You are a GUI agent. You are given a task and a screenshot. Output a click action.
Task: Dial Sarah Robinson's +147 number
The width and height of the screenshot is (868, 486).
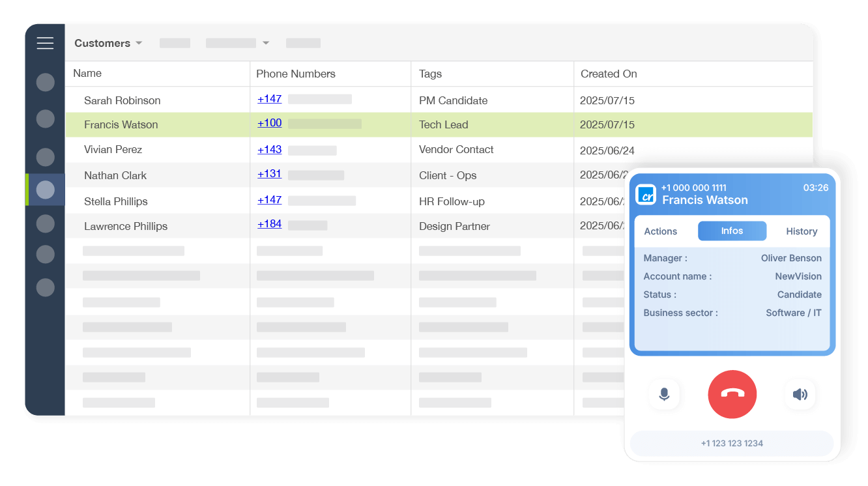(269, 99)
